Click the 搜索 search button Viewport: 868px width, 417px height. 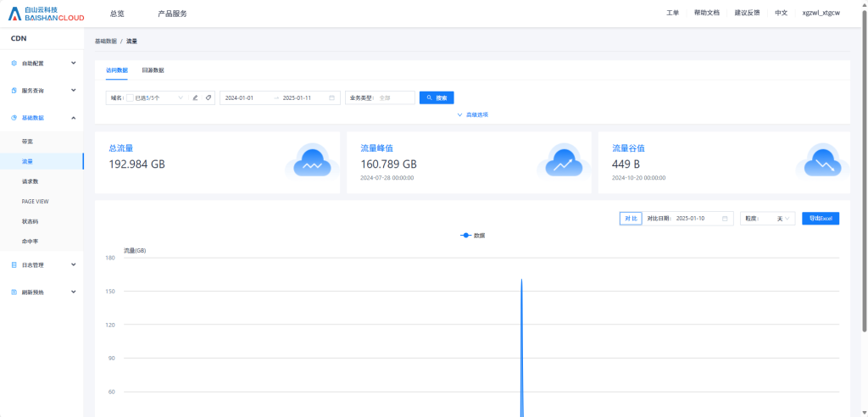[437, 97]
